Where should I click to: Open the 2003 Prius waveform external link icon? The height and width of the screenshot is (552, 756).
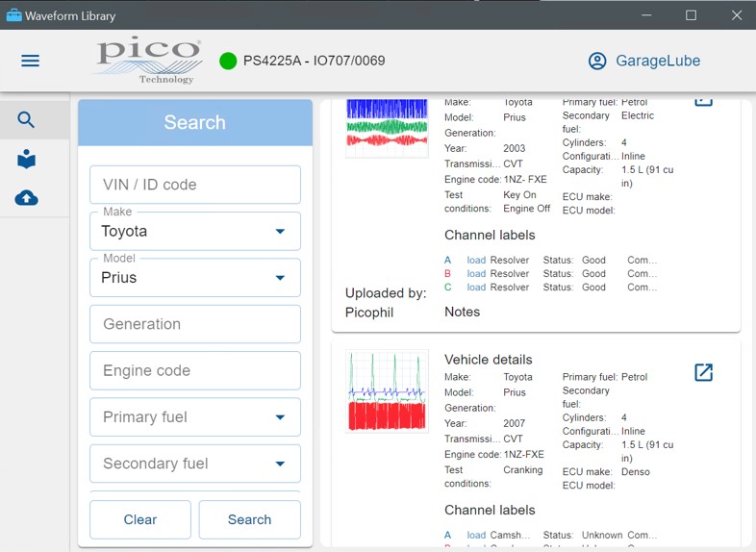pos(703,100)
